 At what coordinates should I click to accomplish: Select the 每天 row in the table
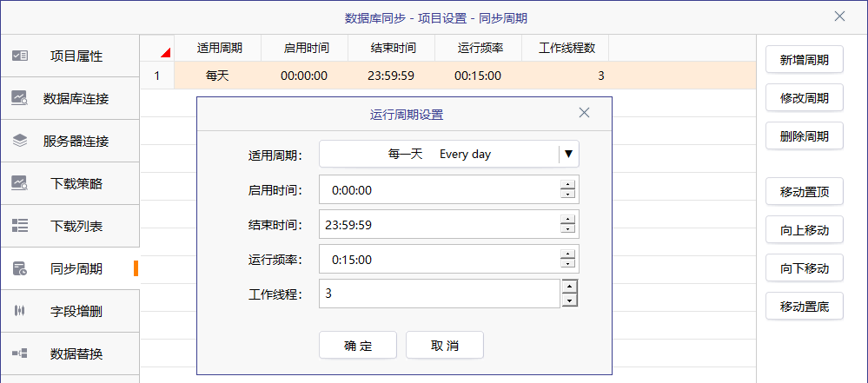447,76
